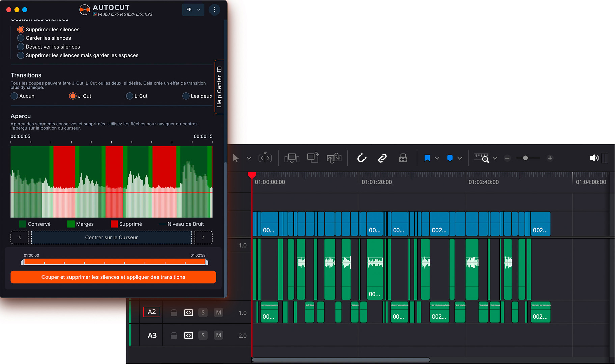This screenshot has width=615, height=364.
Task: Select the arrow Selection tool
Action: click(236, 158)
